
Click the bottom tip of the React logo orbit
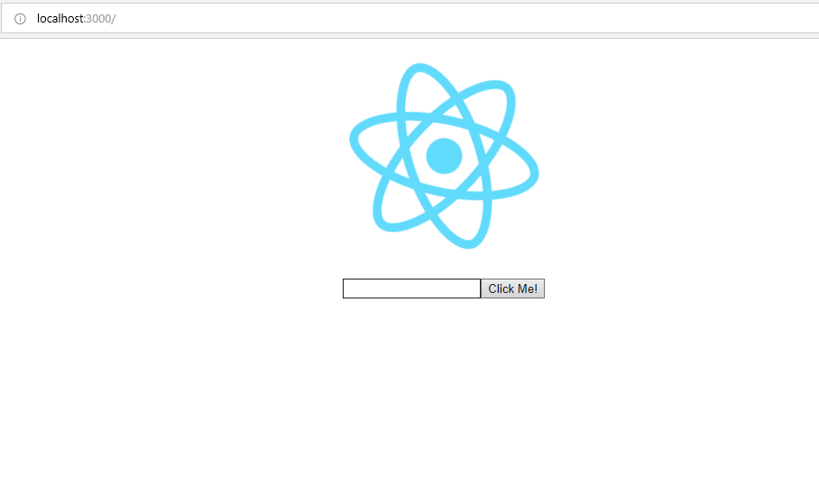click(x=468, y=244)
